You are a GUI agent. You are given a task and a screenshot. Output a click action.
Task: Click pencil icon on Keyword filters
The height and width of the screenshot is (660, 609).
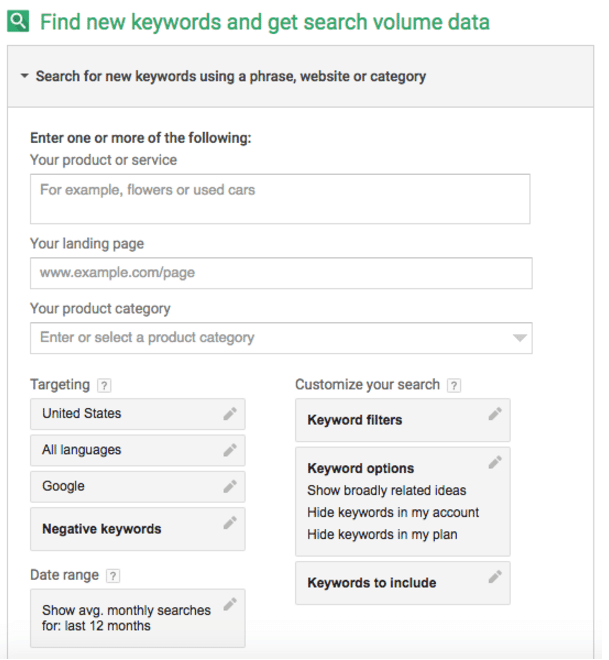tap(495, 414)
